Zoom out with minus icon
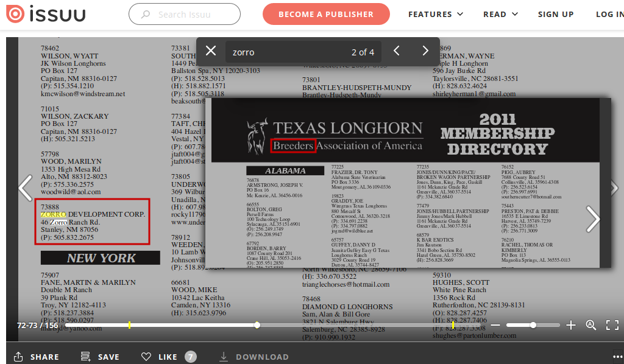Viewport: 624px width, 364px height. pos(495,325)
